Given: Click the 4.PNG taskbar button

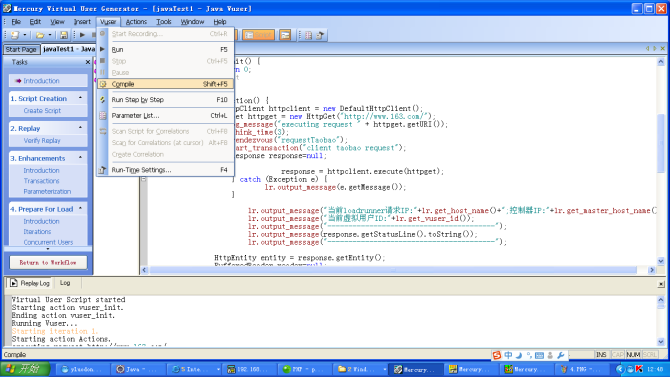Looking at the screenshot, I should pos(583,369).
